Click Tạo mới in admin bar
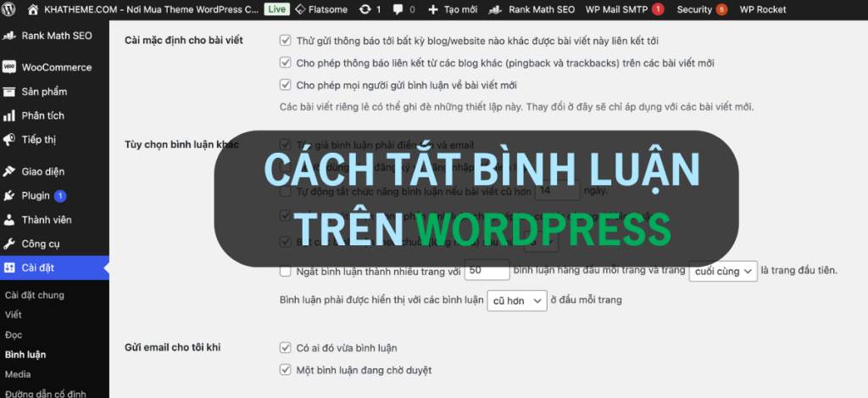The width and height of the screenshot is (868, 398). 460,9
